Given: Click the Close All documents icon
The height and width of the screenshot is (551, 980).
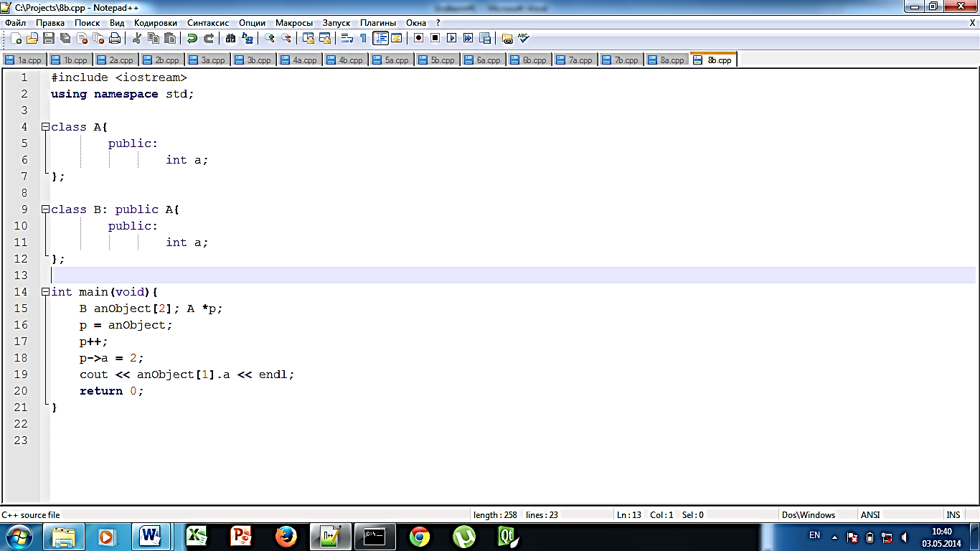Looking at the screenshot, I should point(98,38).
